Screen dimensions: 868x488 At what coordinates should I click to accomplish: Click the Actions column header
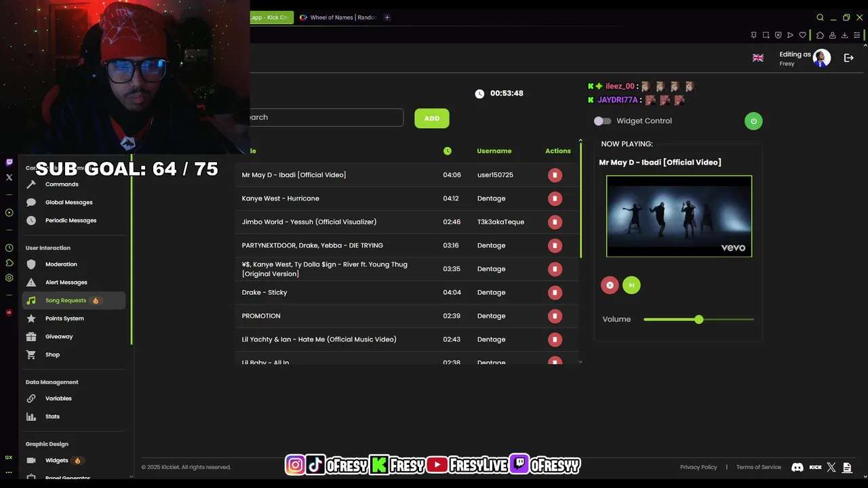pyautogui.click(x=558, y=151)
